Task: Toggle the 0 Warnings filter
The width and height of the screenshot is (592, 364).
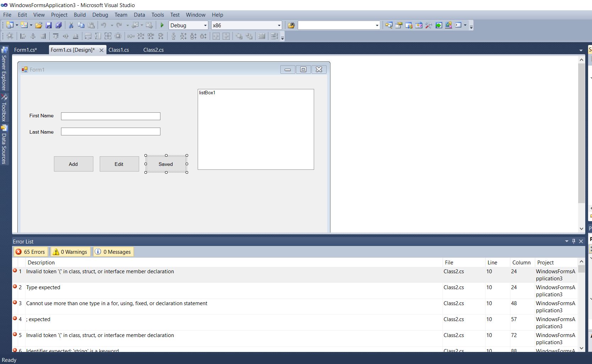Action: coord(70,252)
